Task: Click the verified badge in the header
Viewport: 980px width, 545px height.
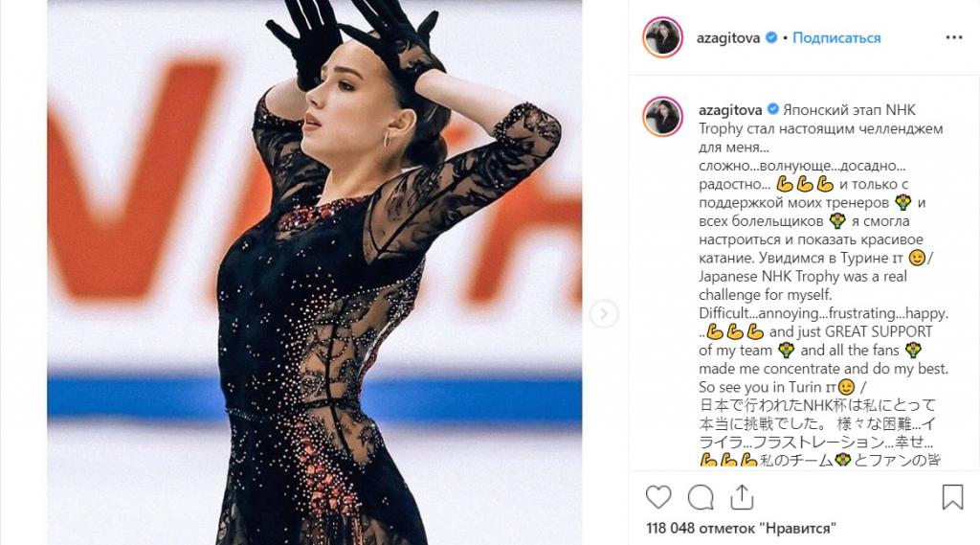Action: (771, 37)
